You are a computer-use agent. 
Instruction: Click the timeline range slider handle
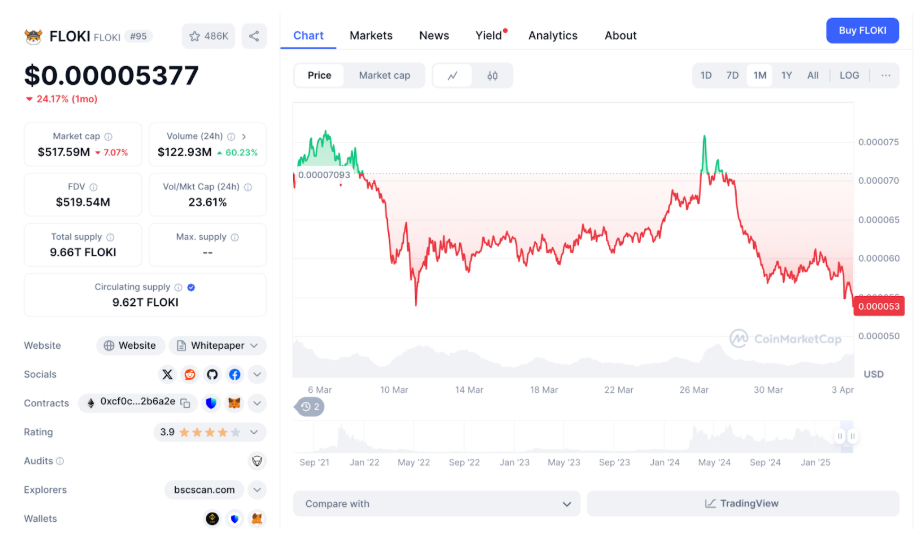coord(852,436)
